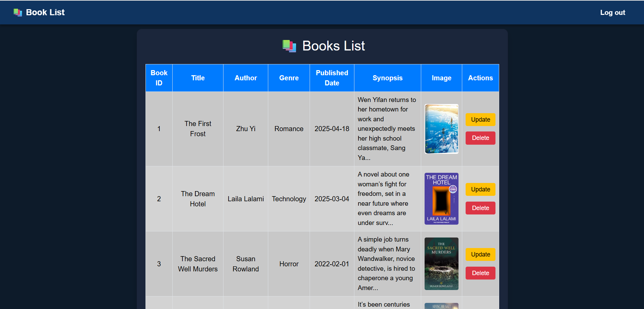Click the Author column header
The width and height of the screenshot is (644, 309).
click(x=246, y=78)
